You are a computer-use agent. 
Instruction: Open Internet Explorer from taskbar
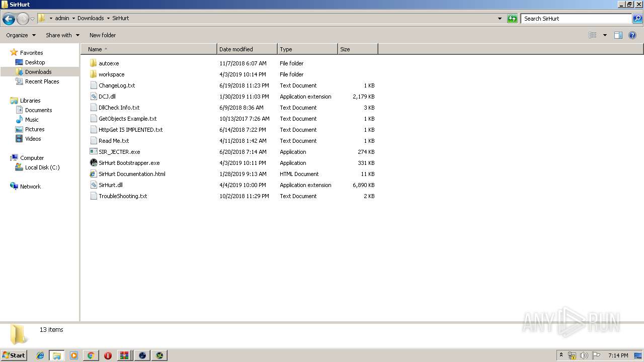pyautogui.click(x=40, y=355)
